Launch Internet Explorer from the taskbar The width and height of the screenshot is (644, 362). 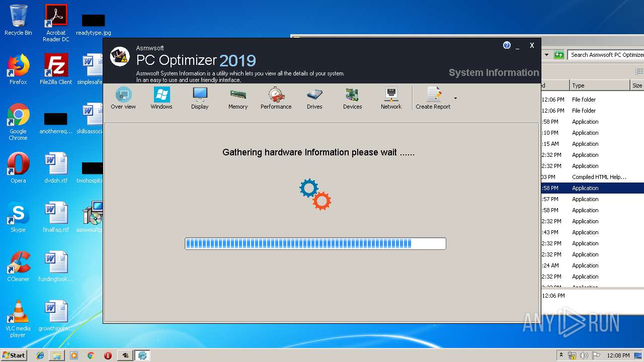(x=40, y=355)
